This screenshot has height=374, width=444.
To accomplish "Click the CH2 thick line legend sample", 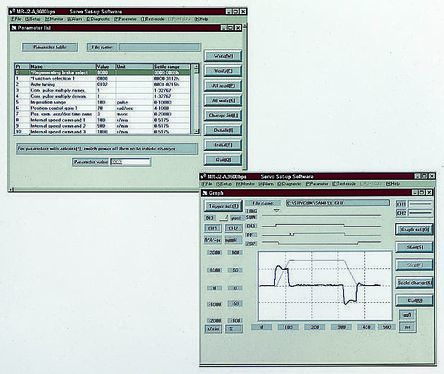I will [420, 213].
